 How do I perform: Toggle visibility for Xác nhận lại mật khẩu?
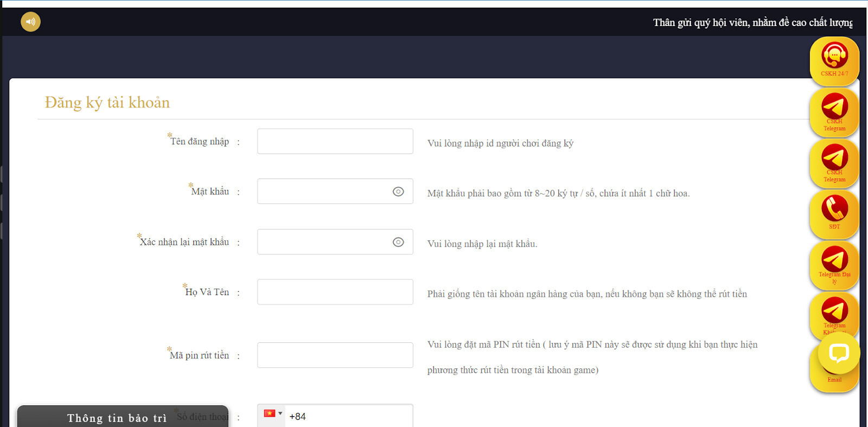click(398, 242)
